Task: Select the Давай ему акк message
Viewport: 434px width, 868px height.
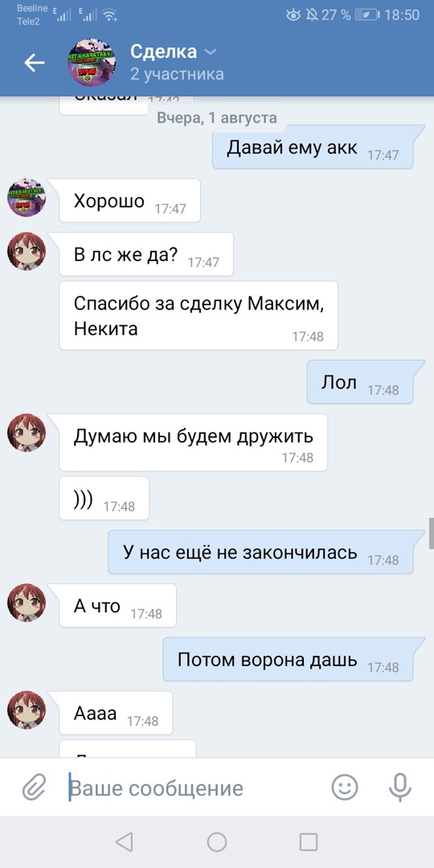Action: click(313, 147)
